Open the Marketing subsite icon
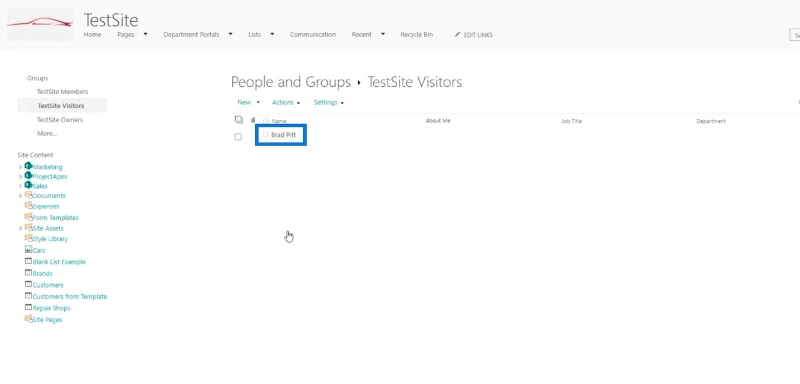800x384 pixels. point(28,166)
